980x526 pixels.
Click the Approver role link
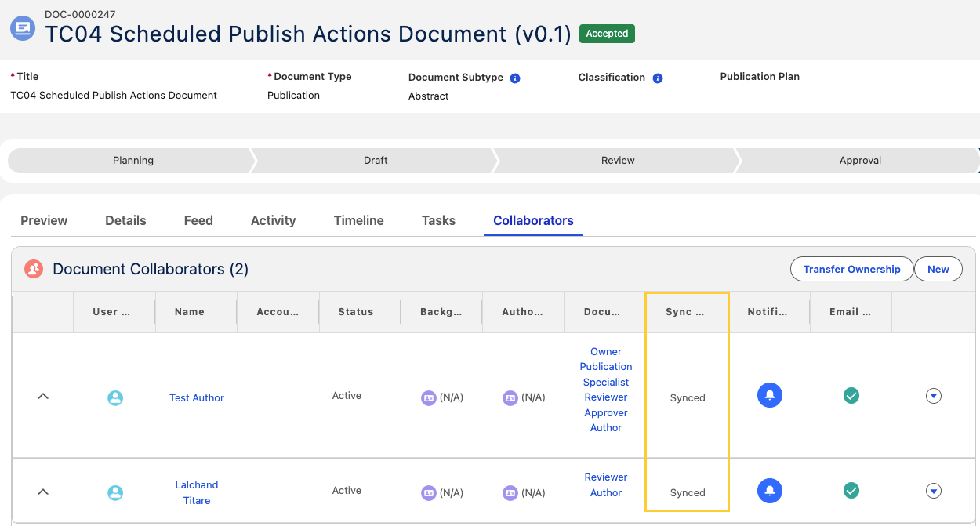[606, 412]
